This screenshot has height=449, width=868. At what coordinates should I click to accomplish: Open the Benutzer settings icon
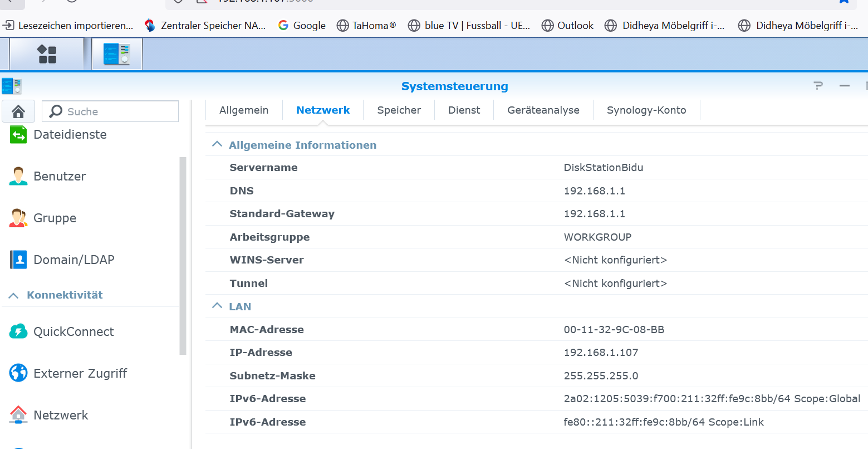click(x=18, y=176)
